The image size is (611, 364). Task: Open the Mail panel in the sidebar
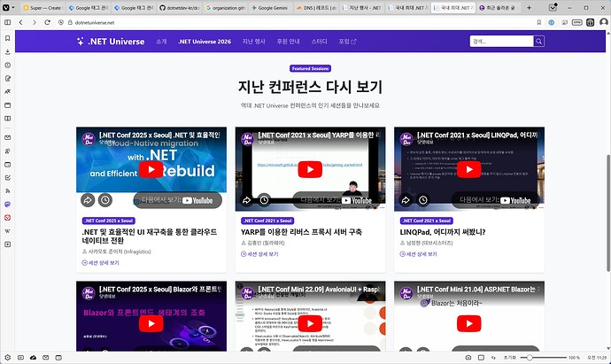point(7,137)
